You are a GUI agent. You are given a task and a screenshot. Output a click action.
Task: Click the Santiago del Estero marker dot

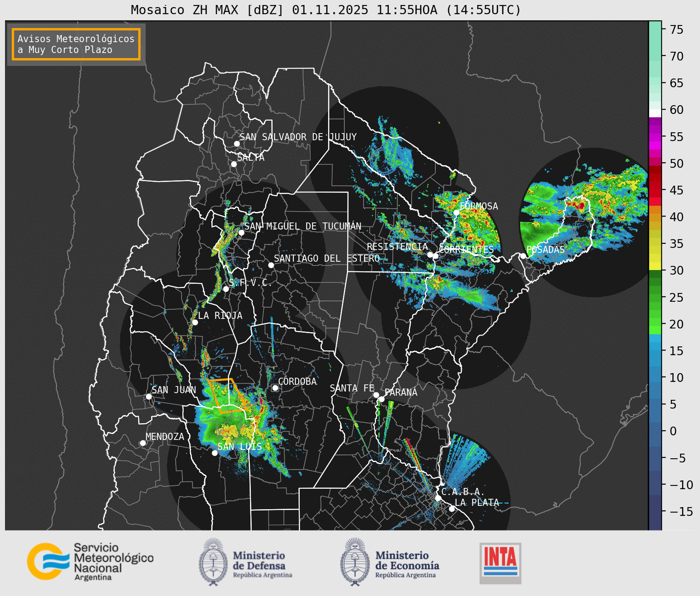tap(271, 265)
